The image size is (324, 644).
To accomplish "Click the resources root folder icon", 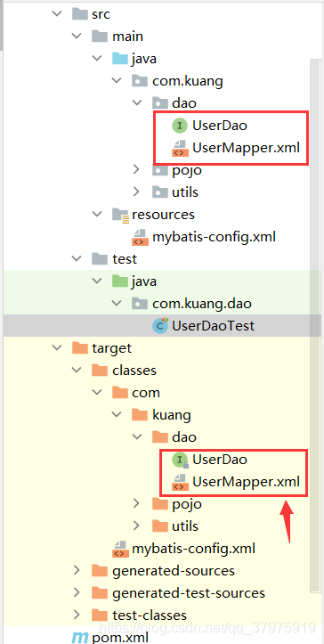I will point(120,216).
